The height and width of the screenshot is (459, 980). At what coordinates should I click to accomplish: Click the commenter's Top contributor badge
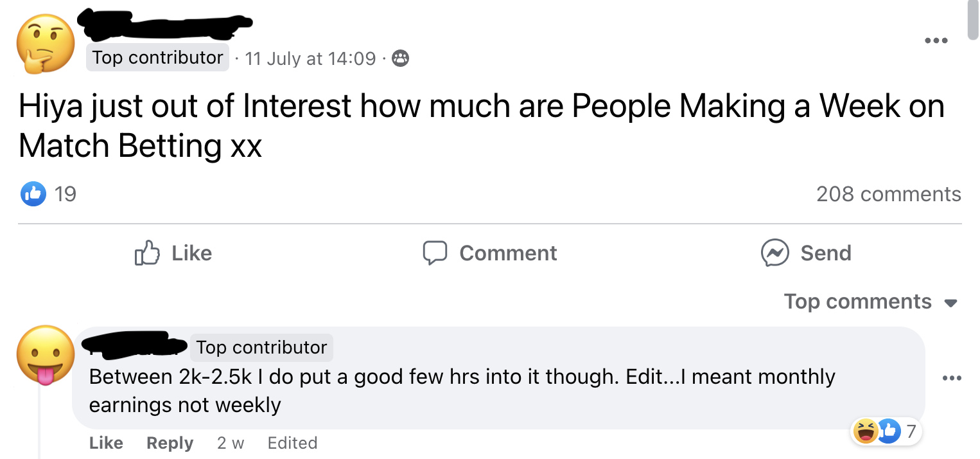tap(261, 347)
